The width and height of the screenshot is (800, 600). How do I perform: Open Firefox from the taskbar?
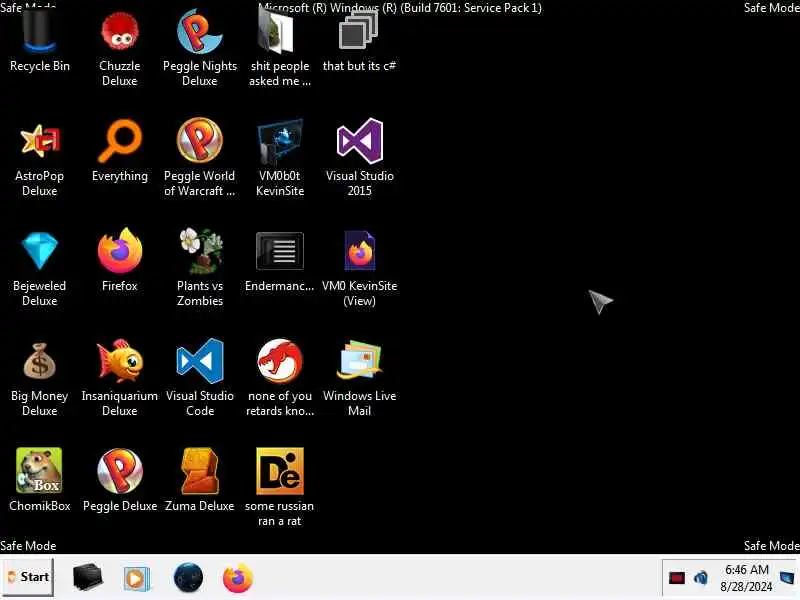click(x=238, y=578)
